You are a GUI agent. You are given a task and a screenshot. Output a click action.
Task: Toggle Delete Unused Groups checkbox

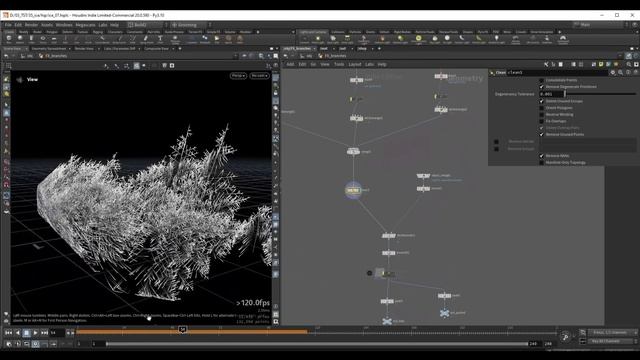click(x=542, y=101)
